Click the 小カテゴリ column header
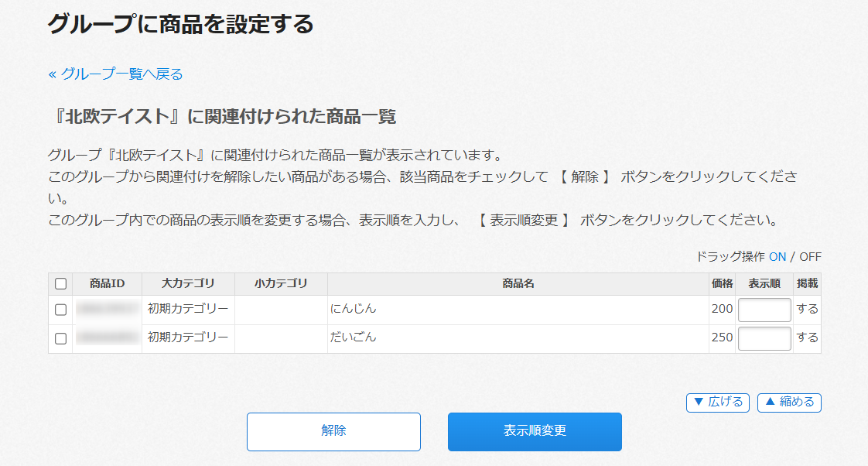 click(281, 284)
